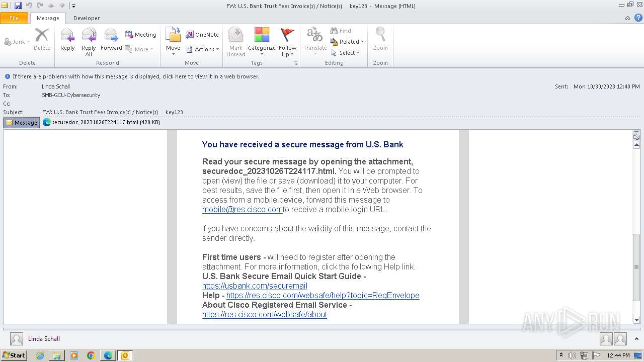Open Internet Explorer from taskbar
644x362 pixels.
40,355
